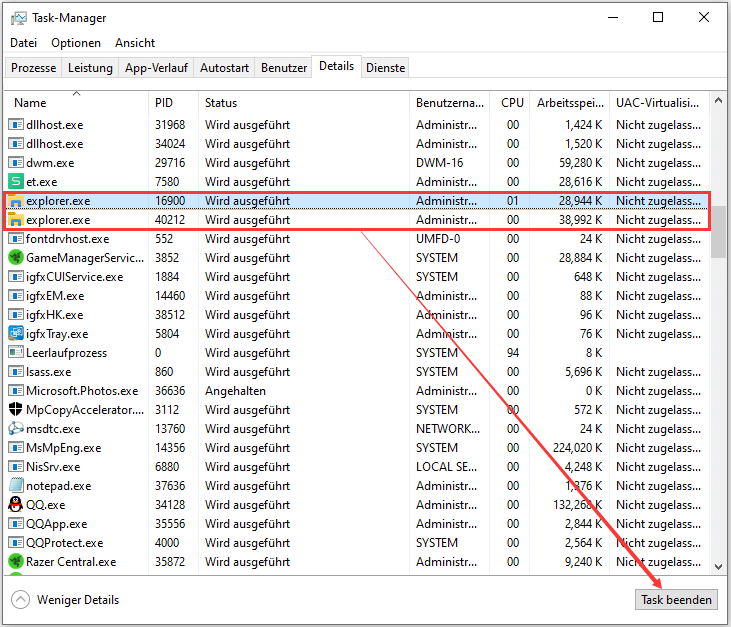Click the vertical scrollbar thumb

718,232
